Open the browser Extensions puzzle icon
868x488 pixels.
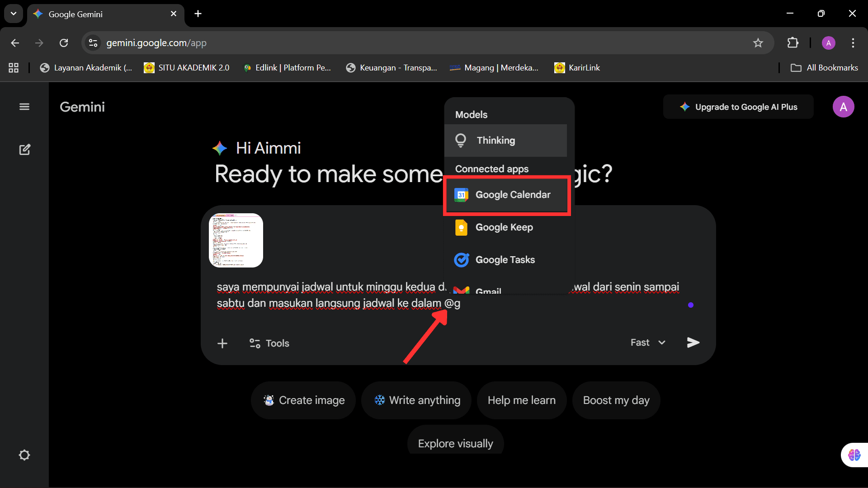(x=793, y=43)
